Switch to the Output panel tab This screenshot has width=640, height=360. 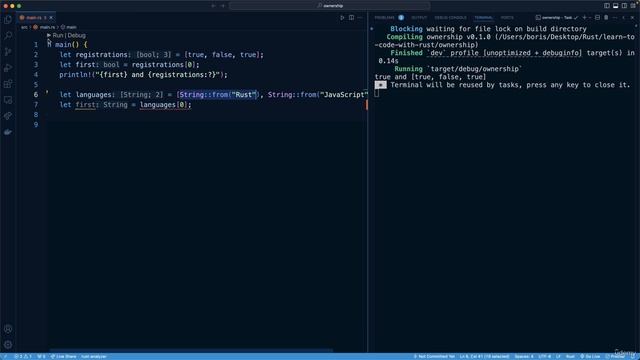(419, 18)
